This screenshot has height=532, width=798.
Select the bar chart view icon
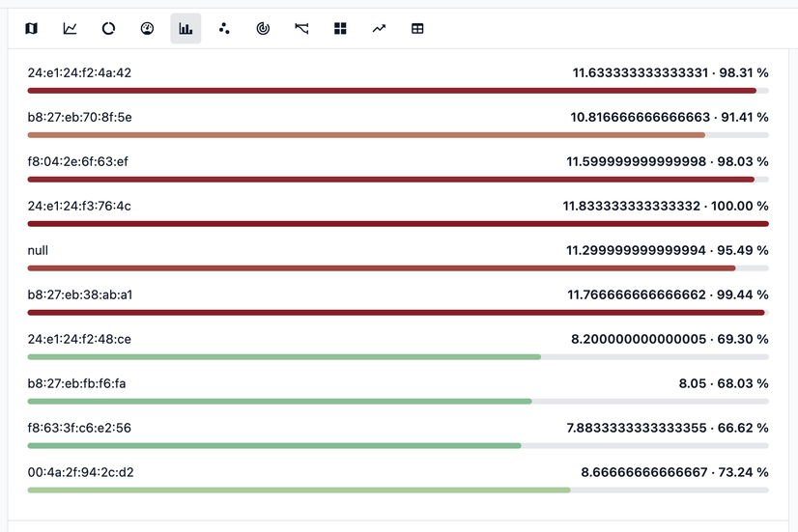(185, 29)
